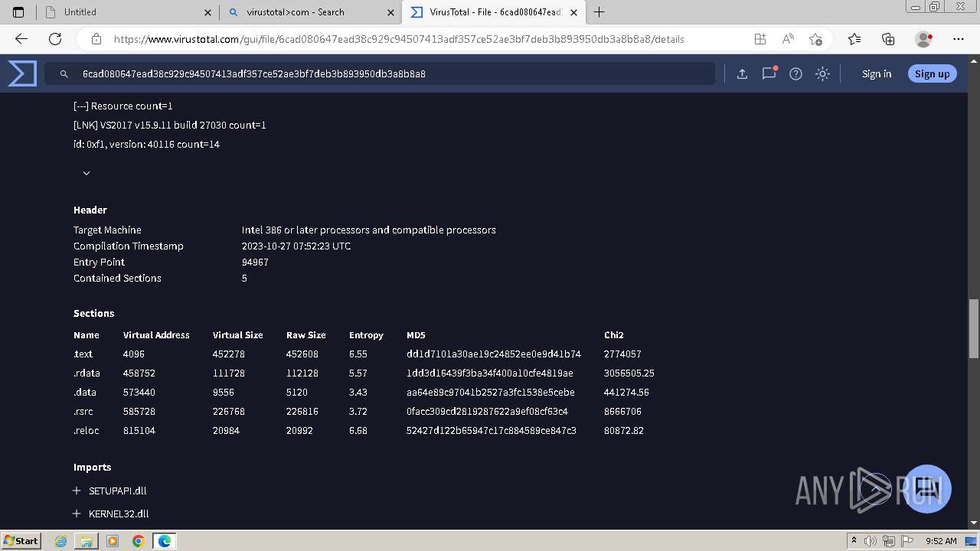Open File Explorer from taskbar
The width and height of the screenshot is (980, 551).
pos(87,541)
